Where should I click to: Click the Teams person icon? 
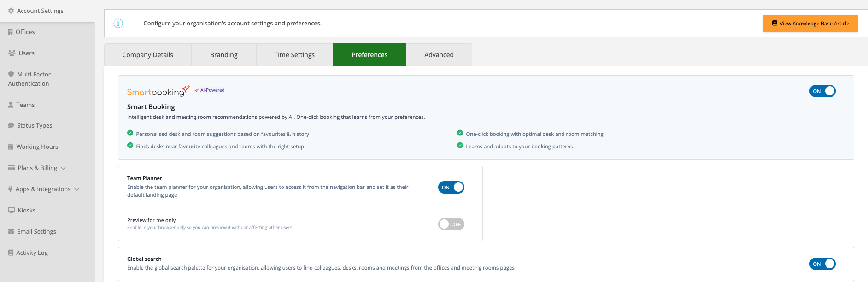pyautogui.click(x=11, y=105)
